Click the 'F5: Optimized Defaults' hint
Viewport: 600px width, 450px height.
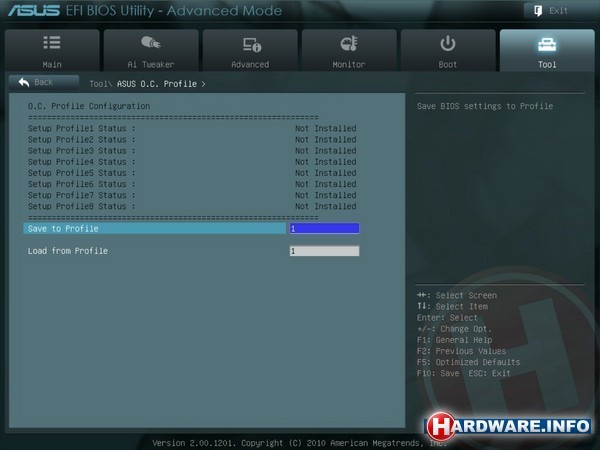[468, 362]
